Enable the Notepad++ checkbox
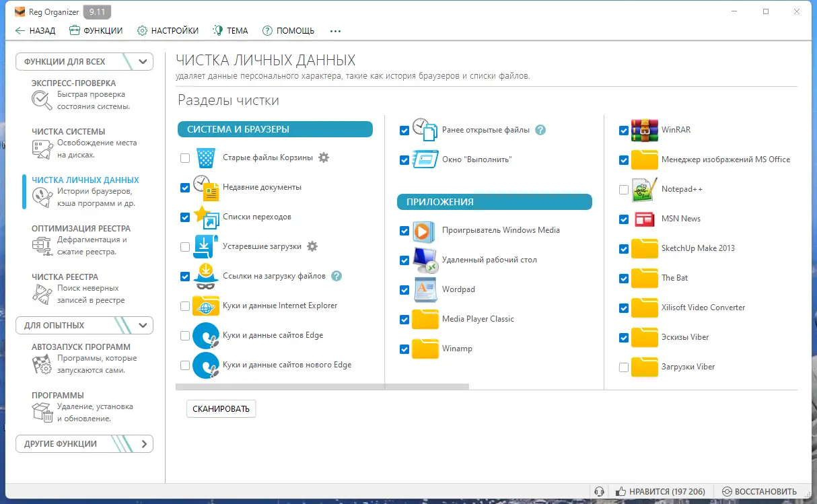Image resolution: width=817 pixels, height=504 pixels. 624,190
